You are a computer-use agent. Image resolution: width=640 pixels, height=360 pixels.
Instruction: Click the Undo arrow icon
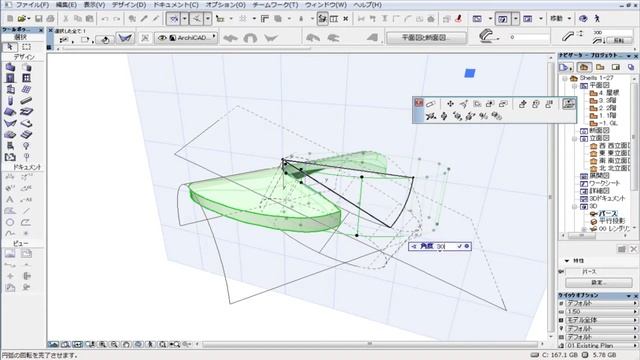tap(105, 19)
